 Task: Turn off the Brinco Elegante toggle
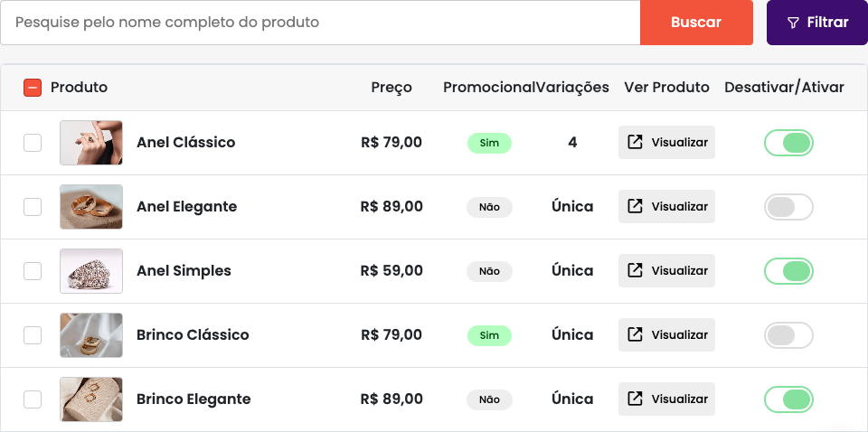tap(788, 399)
